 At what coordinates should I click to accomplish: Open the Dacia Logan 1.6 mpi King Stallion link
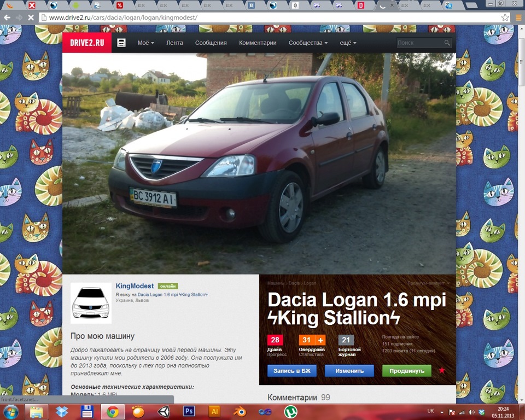point(172,295)
